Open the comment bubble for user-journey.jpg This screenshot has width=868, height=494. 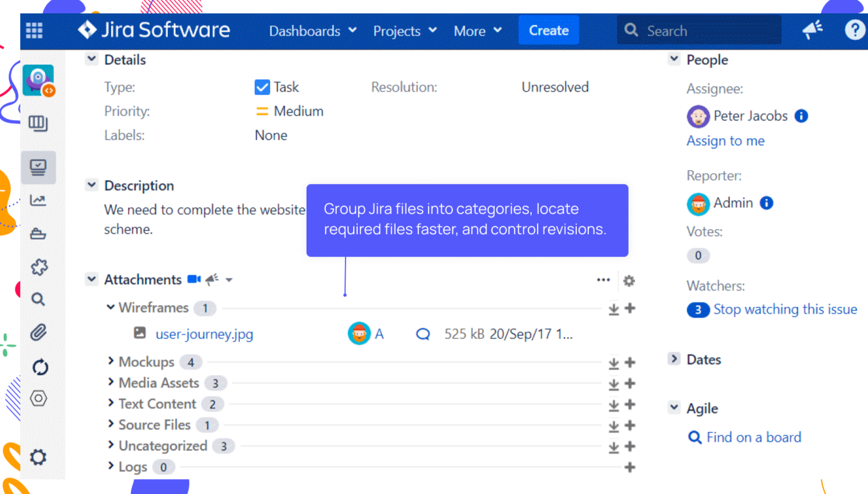click(423, 334)
